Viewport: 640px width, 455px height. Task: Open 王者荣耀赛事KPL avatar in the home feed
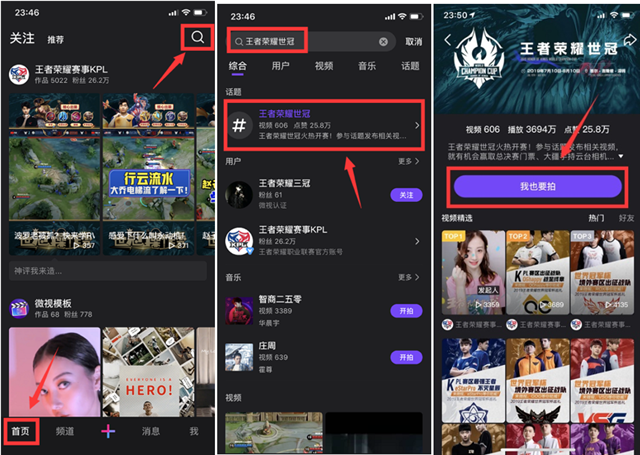click(x=19, y=75)
